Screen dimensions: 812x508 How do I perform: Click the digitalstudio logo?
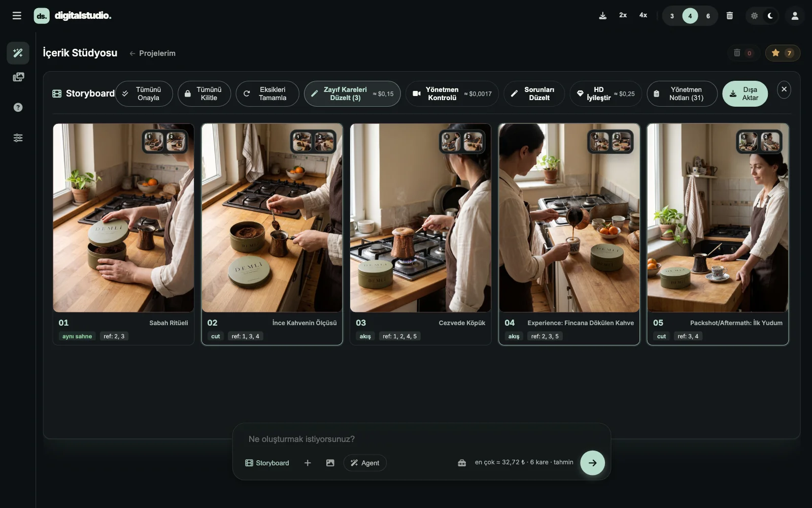73,16
